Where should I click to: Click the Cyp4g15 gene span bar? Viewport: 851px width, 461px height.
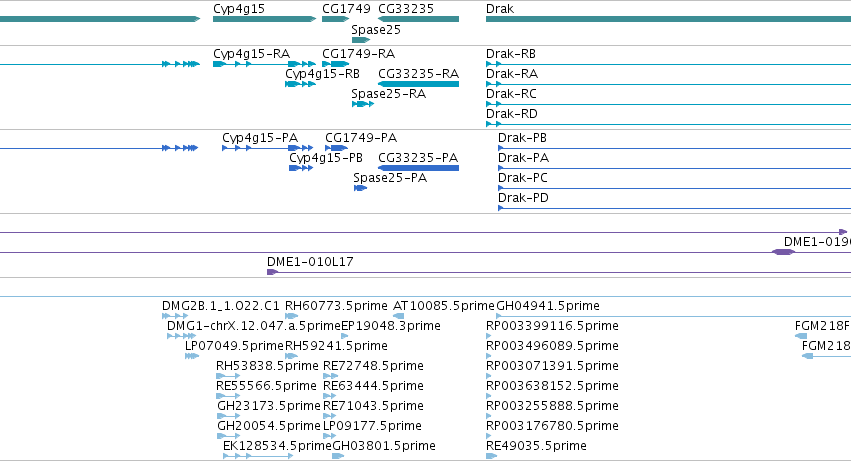point(264,20)
